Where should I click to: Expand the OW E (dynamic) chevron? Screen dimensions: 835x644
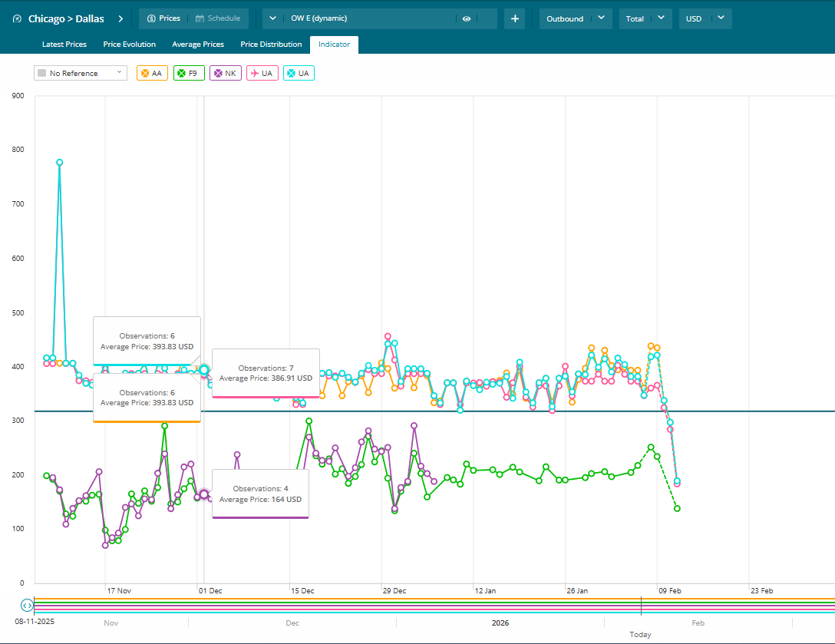pyautogui.click(x=272, y=18)
